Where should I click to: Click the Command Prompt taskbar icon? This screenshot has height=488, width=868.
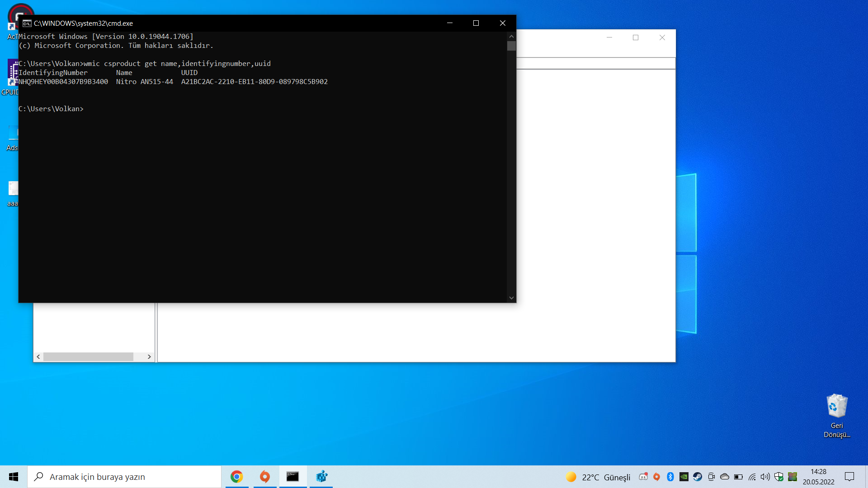coord(292,477)
